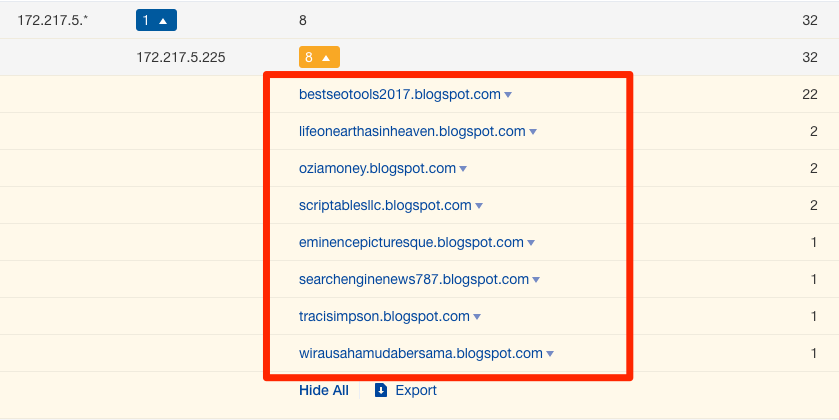Viewport: 839px width, 420px height.
Task: Open eminencepicturesque.blogspot.com link
Action: [x=411, y=242]
